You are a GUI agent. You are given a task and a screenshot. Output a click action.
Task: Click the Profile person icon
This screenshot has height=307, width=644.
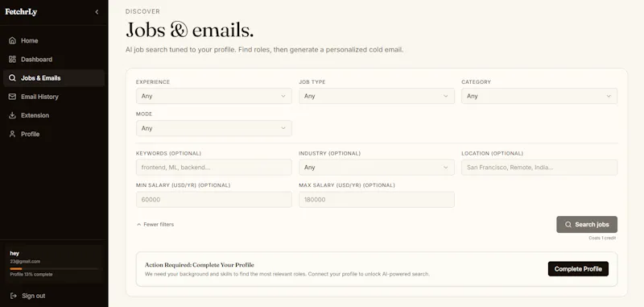pyautogui.click(x=12, y=134)
